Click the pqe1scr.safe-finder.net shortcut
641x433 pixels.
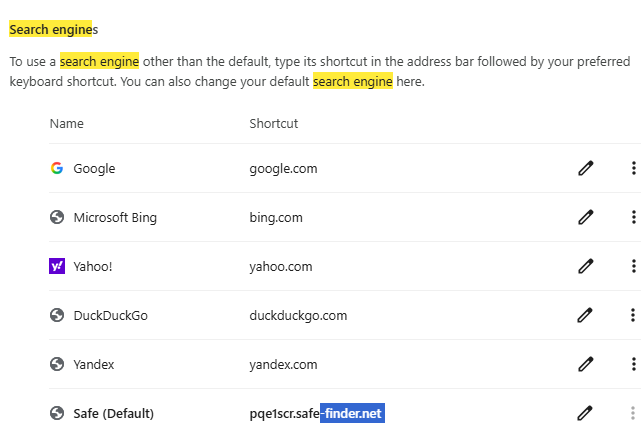(x=316, y=413)
